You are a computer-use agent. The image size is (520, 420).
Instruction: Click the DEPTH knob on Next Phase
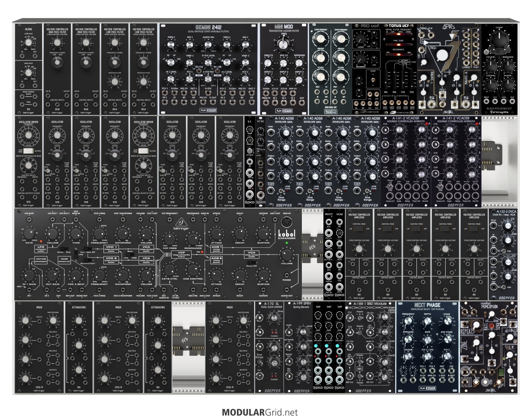pyautogui.click(x=428, y=321)
